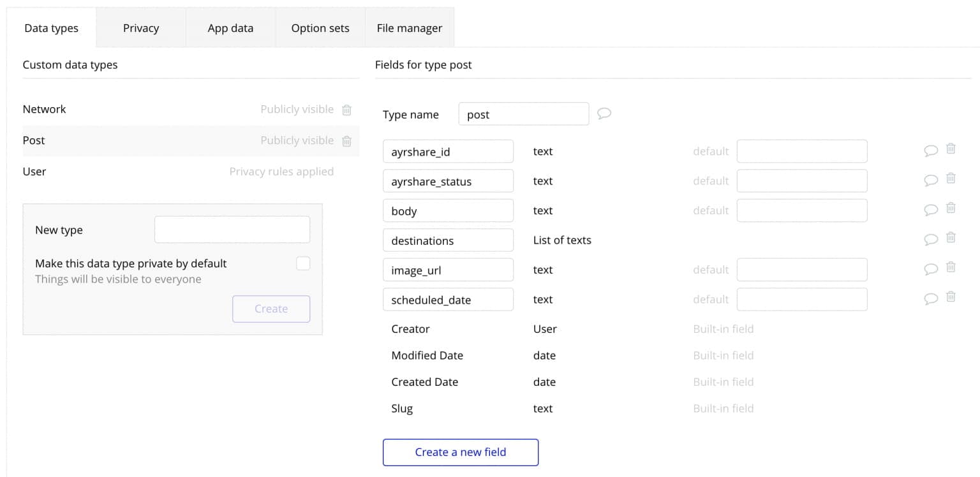The image size is (980, 477).
Task: Open the comment icon for destinations field
Action: [x=931, y=240]
